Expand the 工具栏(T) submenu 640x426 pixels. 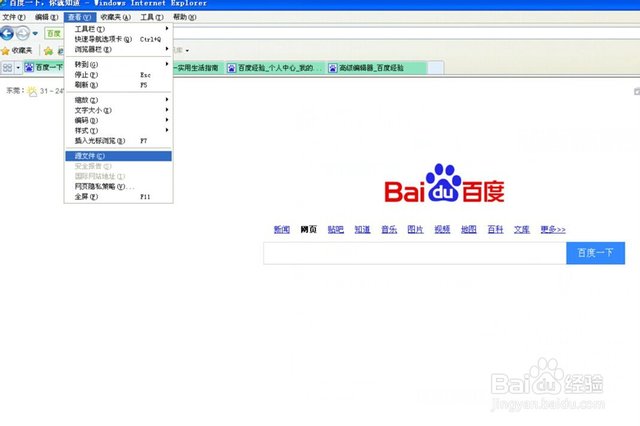pos(118,29)
